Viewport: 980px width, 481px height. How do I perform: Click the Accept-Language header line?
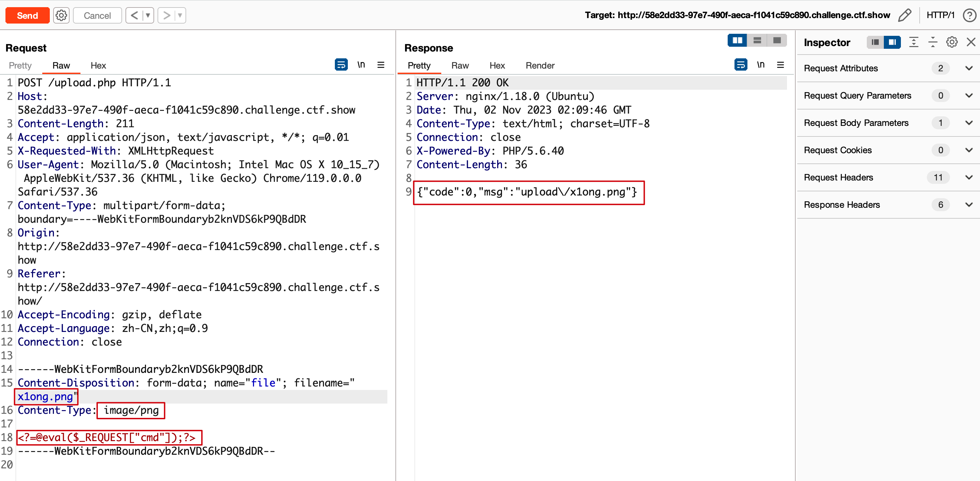pyautogui.click(x=113, y=329)
